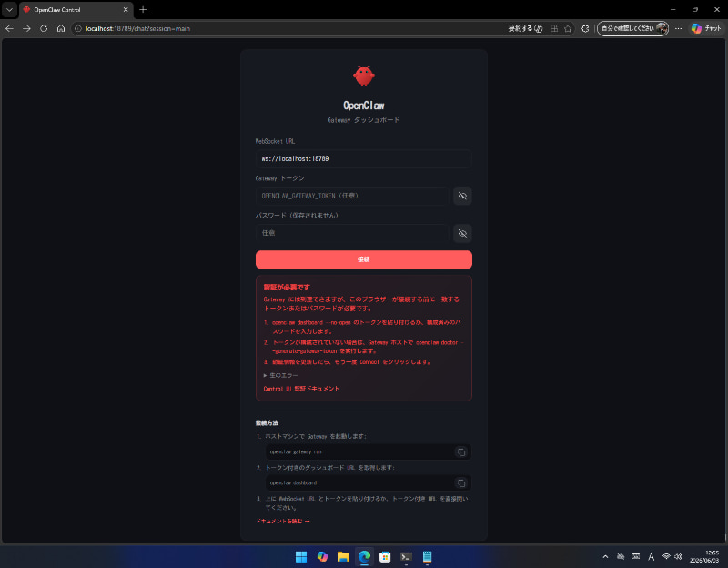Click the red 接続 connect button
This screenshot has height=568, width=728.
(363, 259)
